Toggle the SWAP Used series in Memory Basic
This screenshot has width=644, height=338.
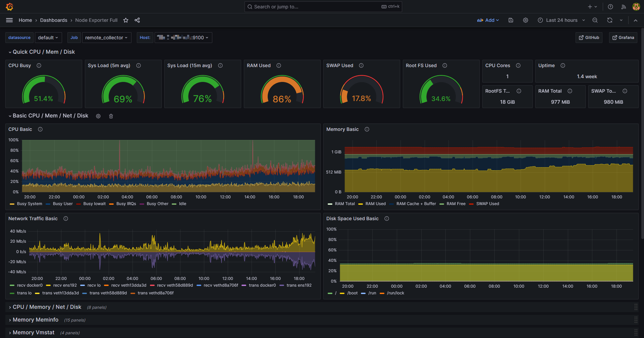click(x=487, y=204)
